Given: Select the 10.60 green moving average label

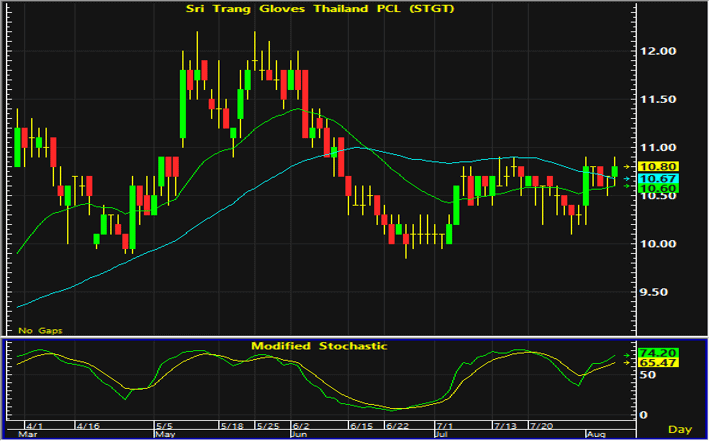Looking at the screenshot, I should [657, 188].
